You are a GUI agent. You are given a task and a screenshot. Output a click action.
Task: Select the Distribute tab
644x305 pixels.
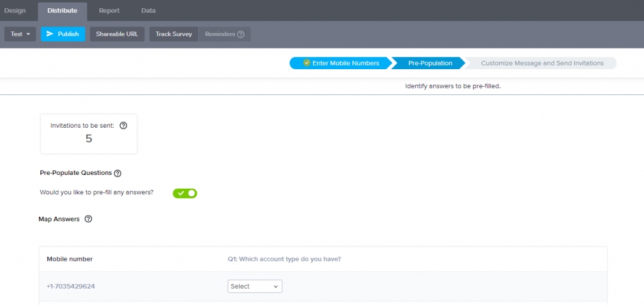point(62,11)
